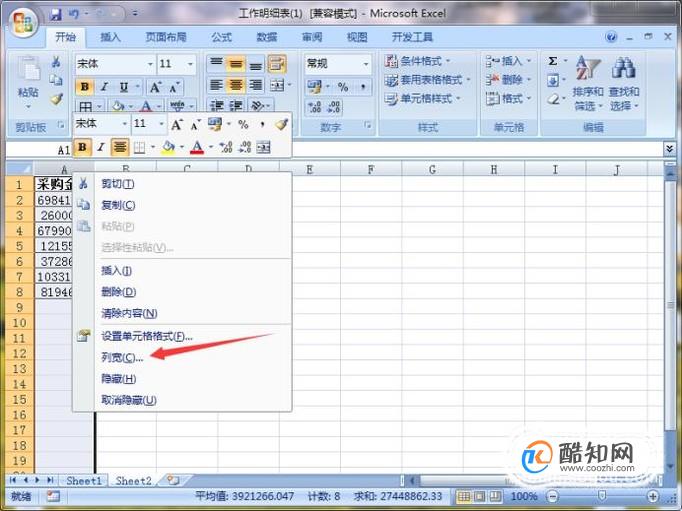Choose 删除(D) from context menu
The height and width of the screenshot is (511, 682).
(182, 292)
